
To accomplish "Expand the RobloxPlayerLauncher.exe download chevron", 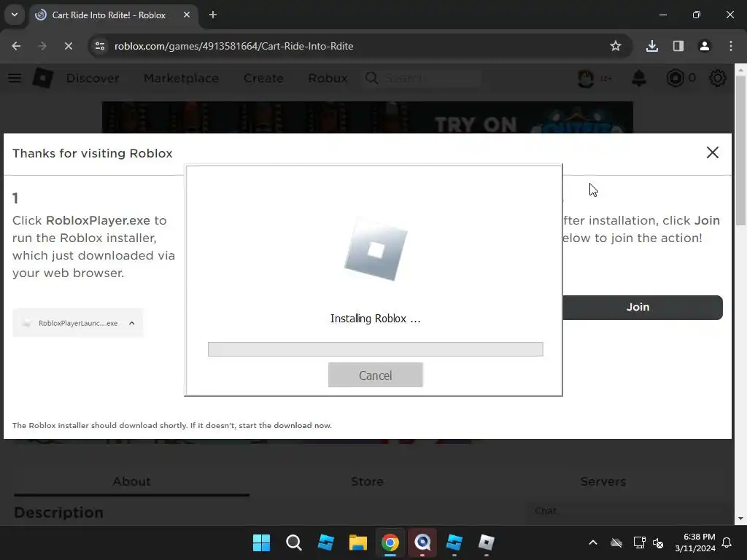I will [x=132, y=323].
